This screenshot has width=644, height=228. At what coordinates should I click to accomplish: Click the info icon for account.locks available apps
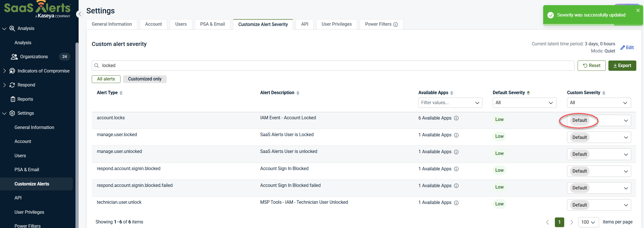click(456, 118)
